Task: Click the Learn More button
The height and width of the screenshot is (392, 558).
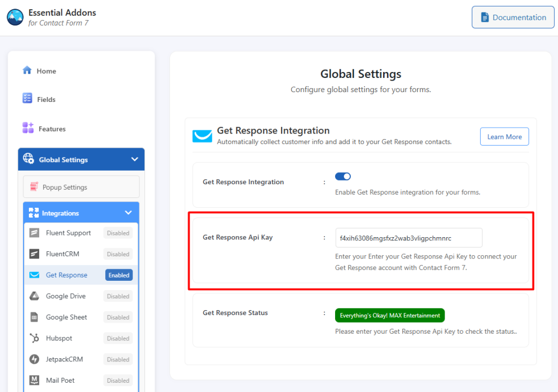Action: pyautogui.click(x=504, y=136)
